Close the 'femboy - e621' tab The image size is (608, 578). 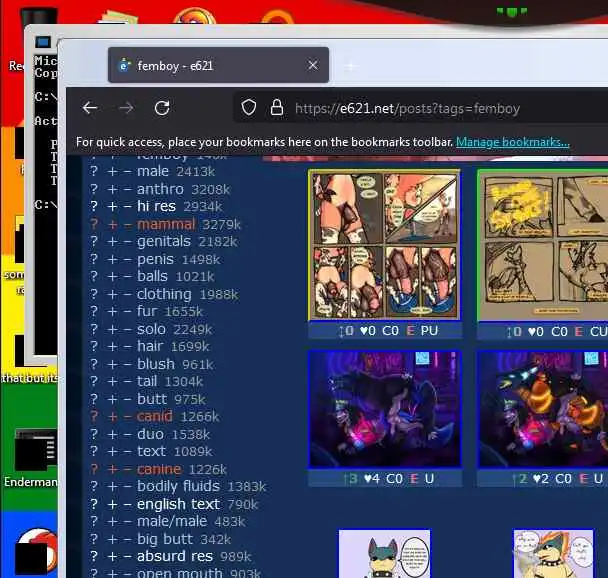313,65
